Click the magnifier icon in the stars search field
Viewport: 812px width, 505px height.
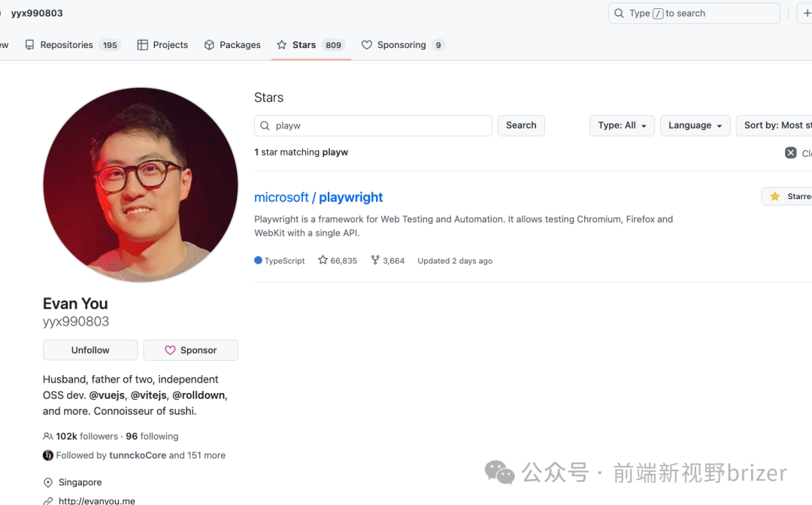coord(265,125)
